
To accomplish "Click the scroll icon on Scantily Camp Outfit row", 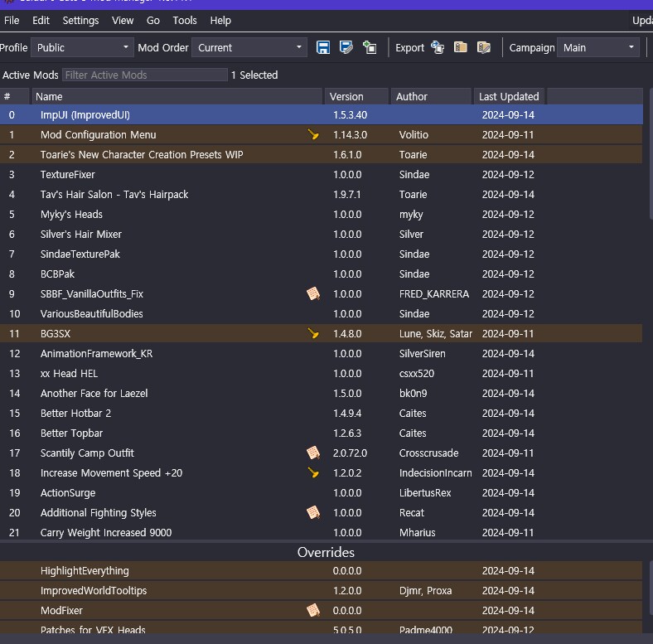I will [313, 453].
